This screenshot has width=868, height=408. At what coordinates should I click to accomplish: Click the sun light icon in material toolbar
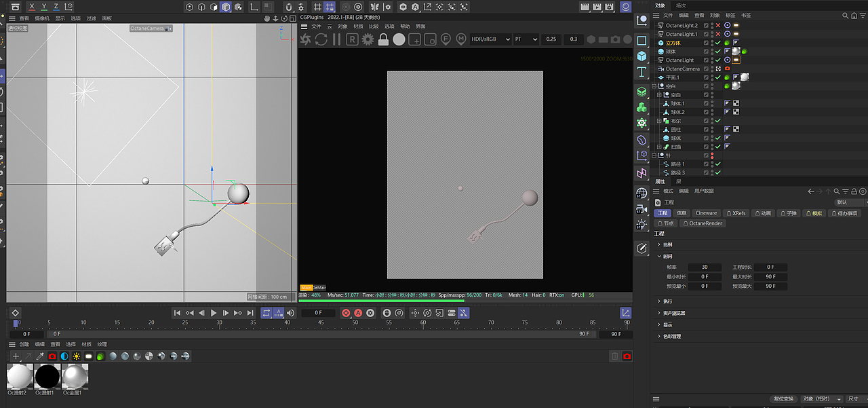[77, 356]
